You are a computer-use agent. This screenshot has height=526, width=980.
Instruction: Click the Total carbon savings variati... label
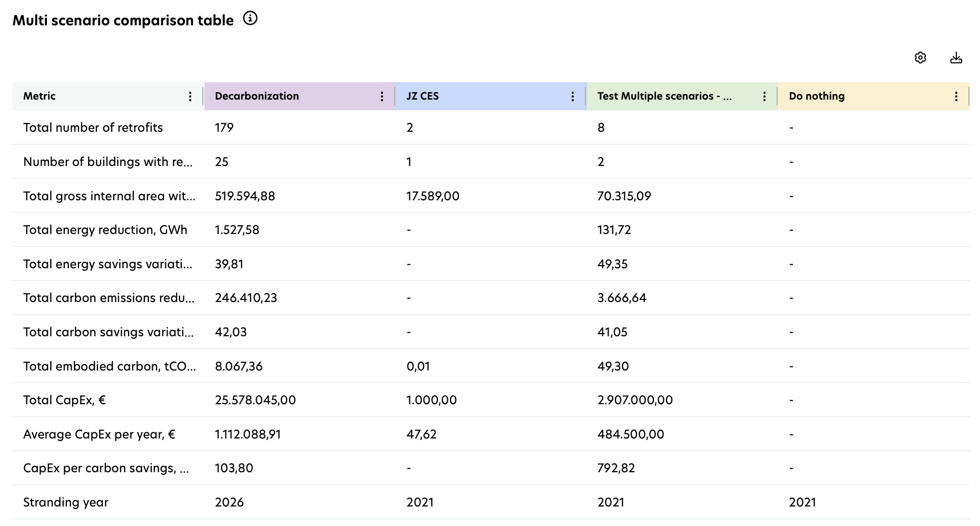click(109, 332)
